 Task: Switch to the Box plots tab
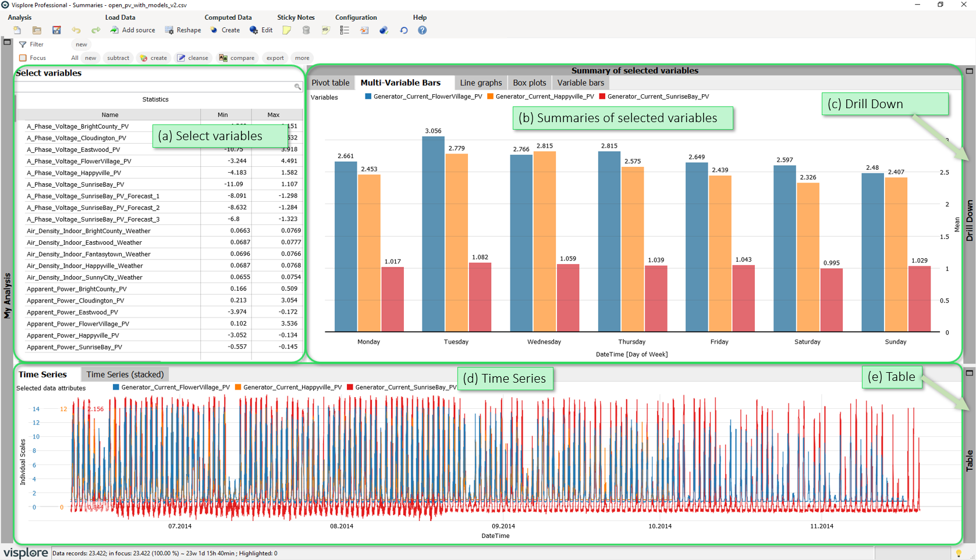pyautogui.click(x=529, y=83)
